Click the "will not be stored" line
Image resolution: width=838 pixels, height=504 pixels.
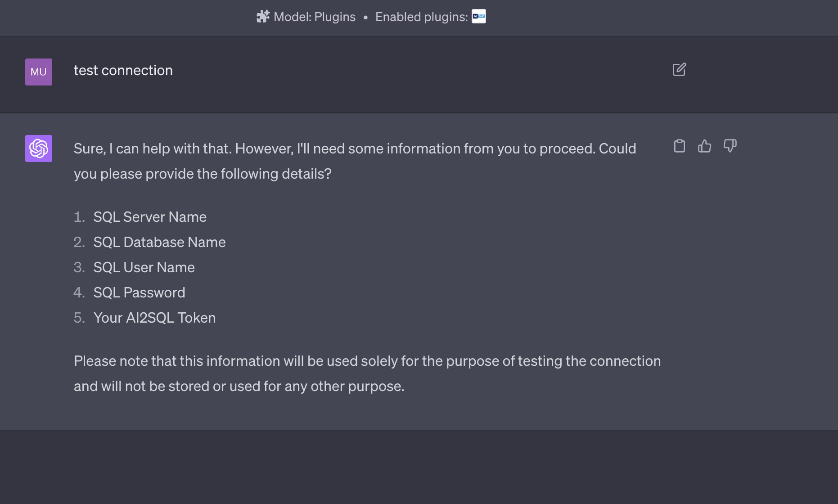239,387
